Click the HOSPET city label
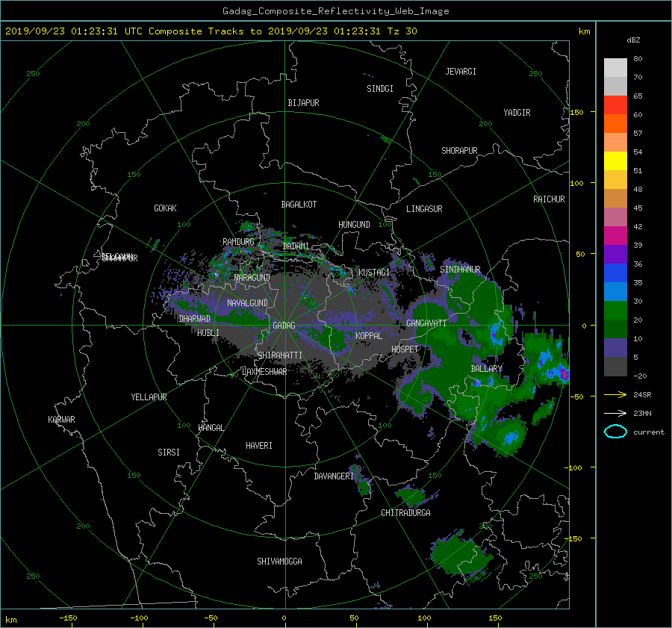672x628 pixels. (x=405, y=349)
